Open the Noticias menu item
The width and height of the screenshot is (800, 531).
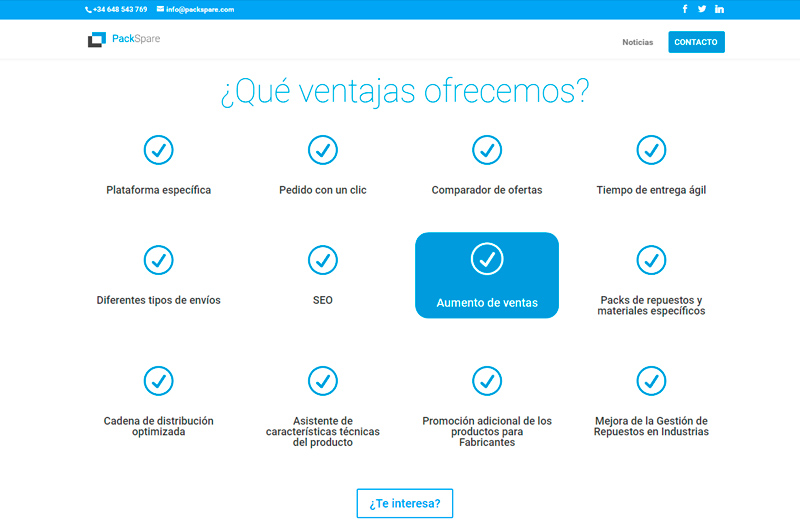click(x=637, y=42)
